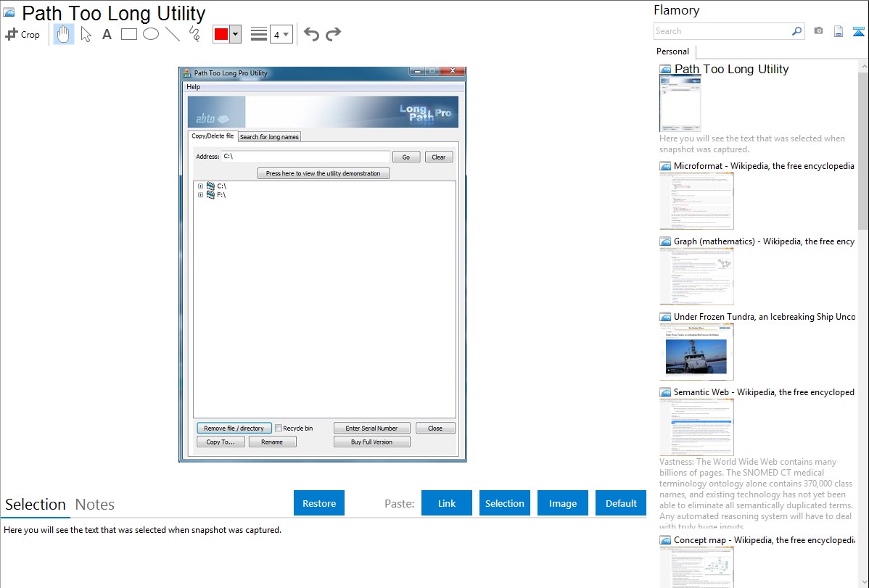Screen dimensions: 869x588
Task: Expand the F:\ drive node
Action: coord(201,195)
